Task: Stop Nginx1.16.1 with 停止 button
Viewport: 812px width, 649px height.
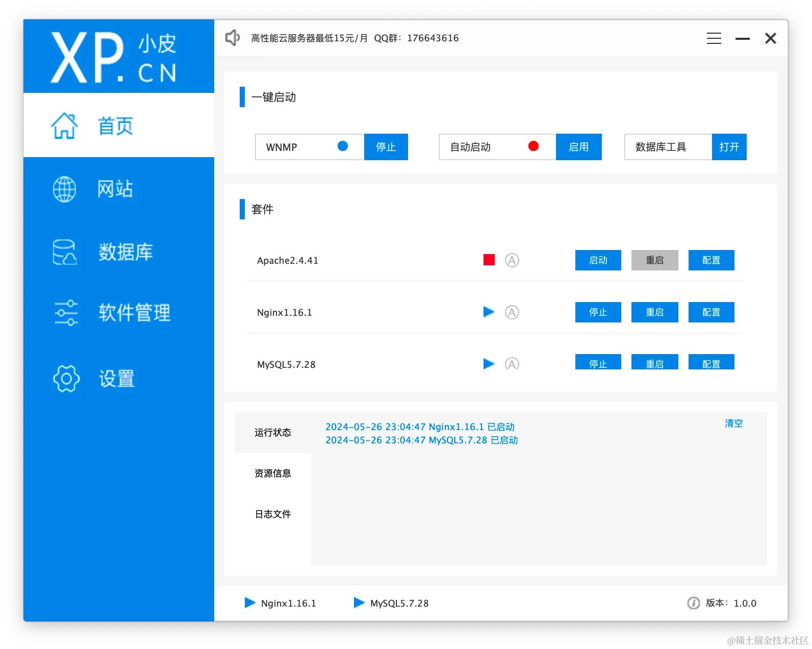Action: 598,312
